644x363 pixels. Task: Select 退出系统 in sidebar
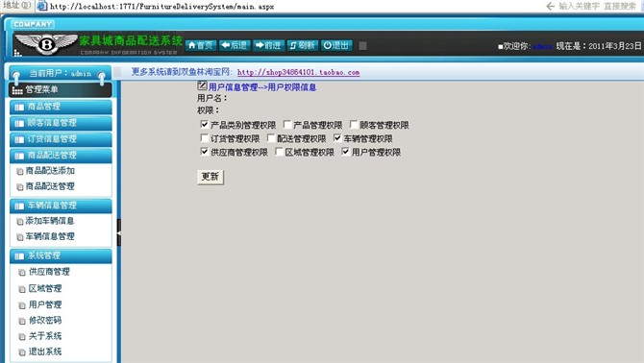coord(45,351)
